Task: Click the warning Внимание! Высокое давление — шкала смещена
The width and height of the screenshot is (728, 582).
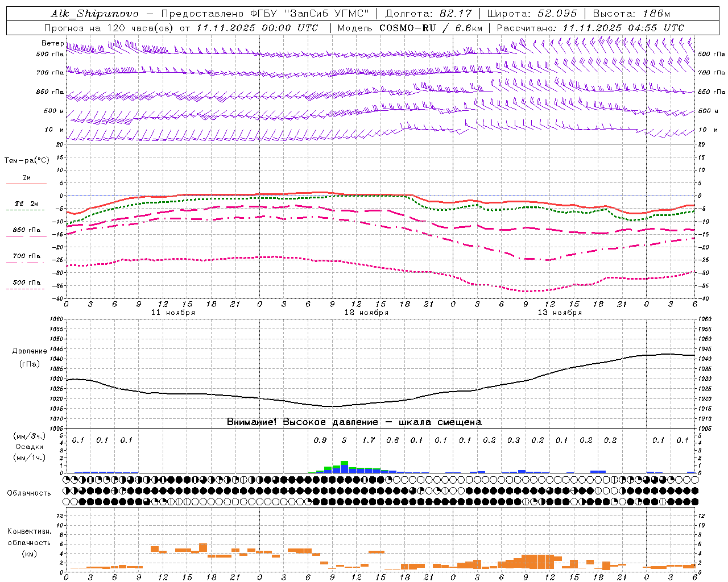Action: [354, 422]
